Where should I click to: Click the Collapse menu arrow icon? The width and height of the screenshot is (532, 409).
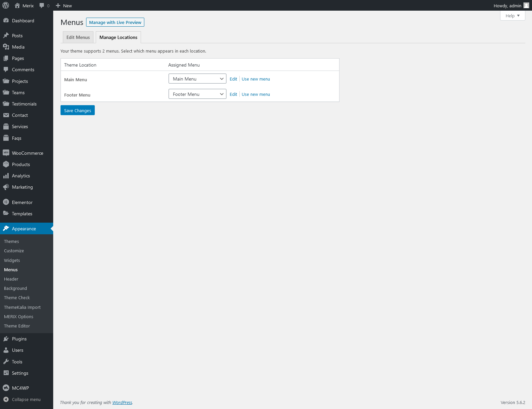point(6,399)
